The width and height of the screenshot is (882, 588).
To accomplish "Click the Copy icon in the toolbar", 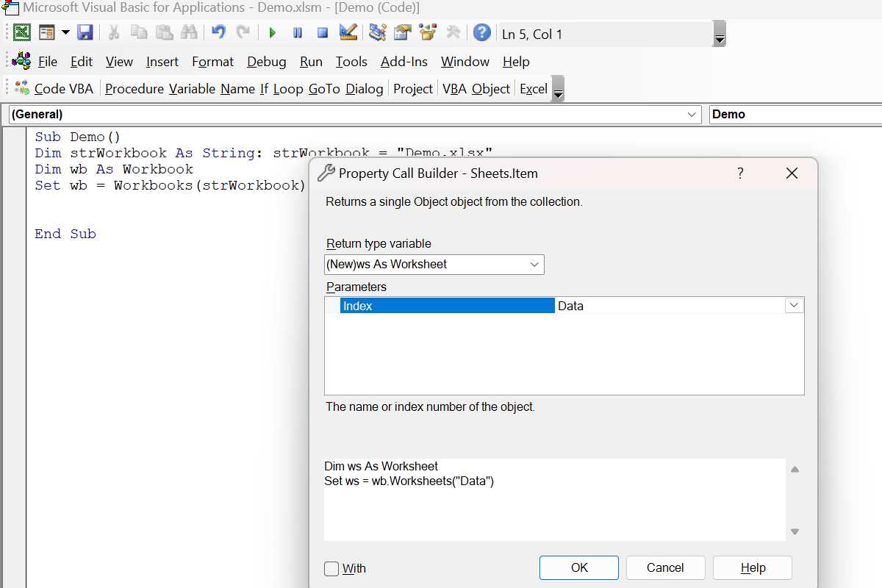I will coord(138,32).
